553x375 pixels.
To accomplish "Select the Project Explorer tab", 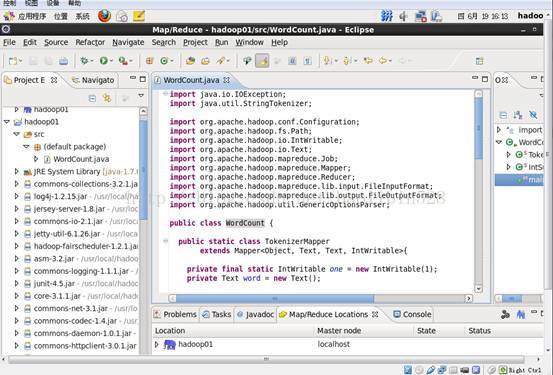I will [x=29, y=80].
